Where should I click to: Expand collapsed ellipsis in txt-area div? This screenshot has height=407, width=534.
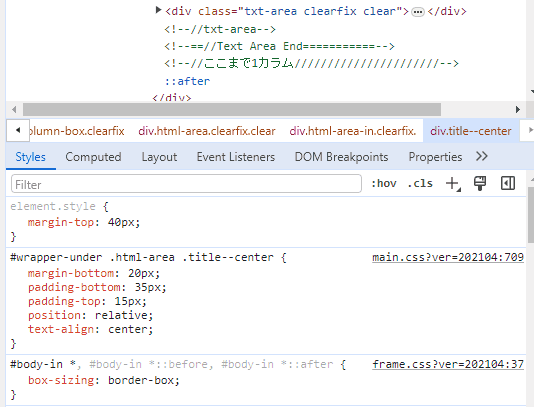tap(418, 12)
